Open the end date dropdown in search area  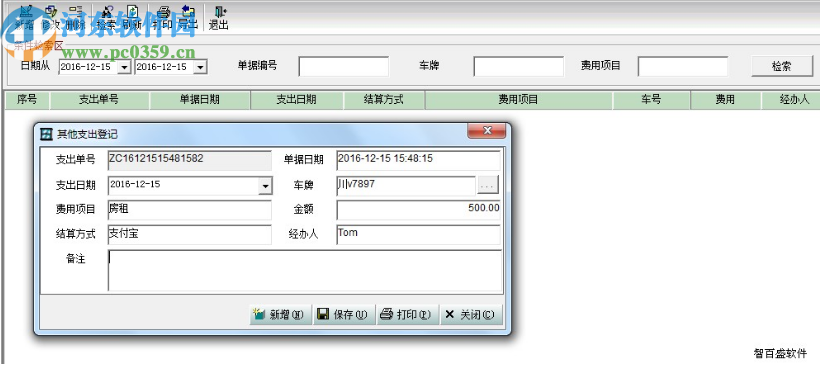[200, 67]
